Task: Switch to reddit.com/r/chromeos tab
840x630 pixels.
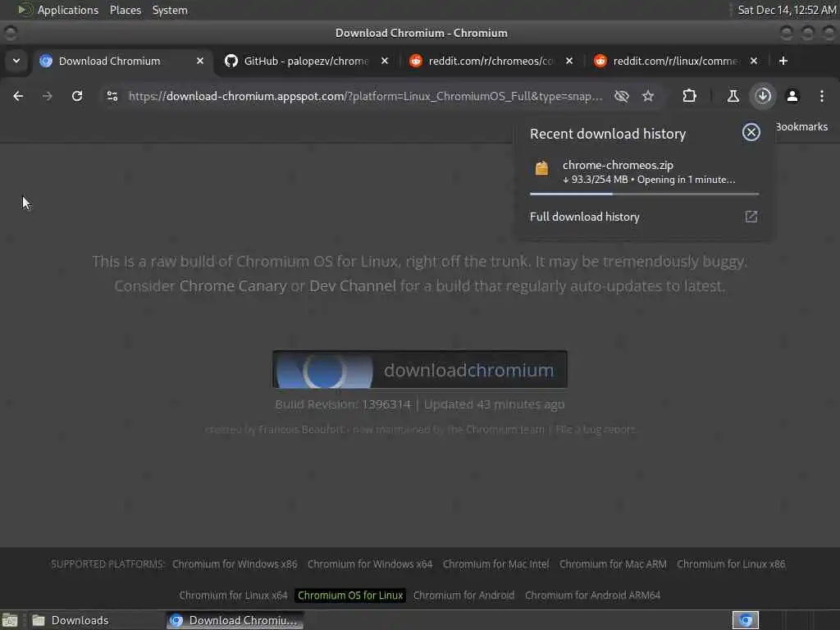Action: pyautogui.click(x=491, y=61)
